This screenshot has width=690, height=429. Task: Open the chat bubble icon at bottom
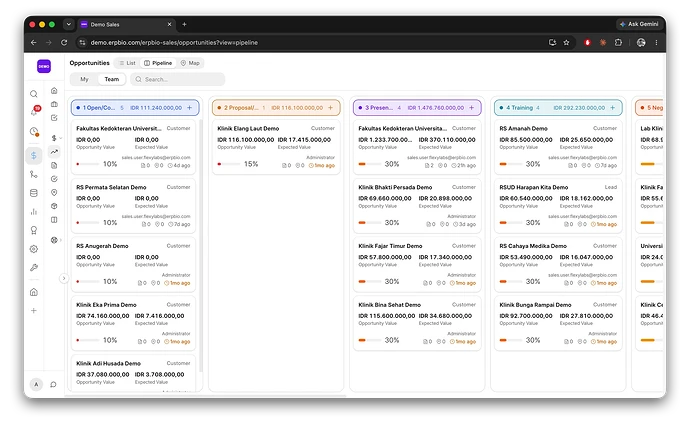click(x=53, y=385)
